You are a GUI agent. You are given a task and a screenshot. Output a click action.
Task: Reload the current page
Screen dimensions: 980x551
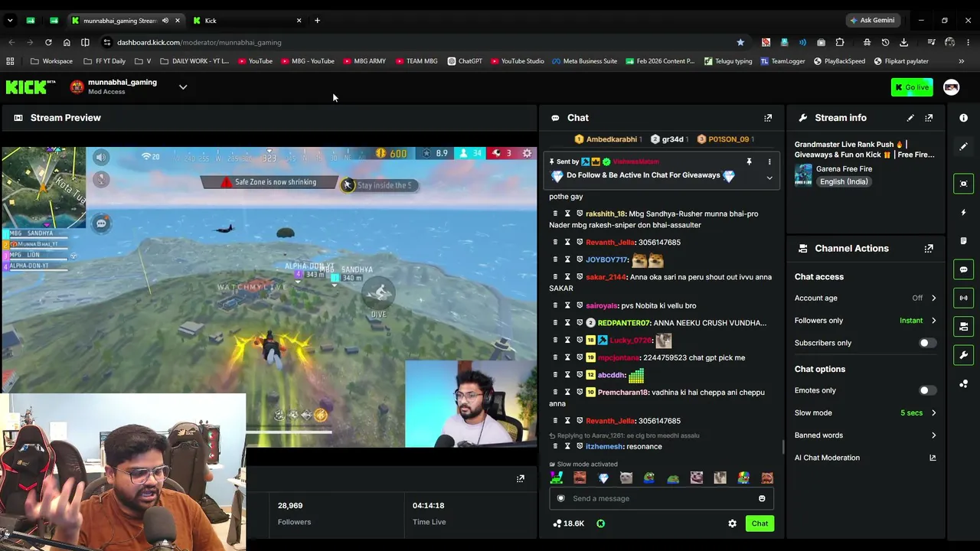pos(48,42)
